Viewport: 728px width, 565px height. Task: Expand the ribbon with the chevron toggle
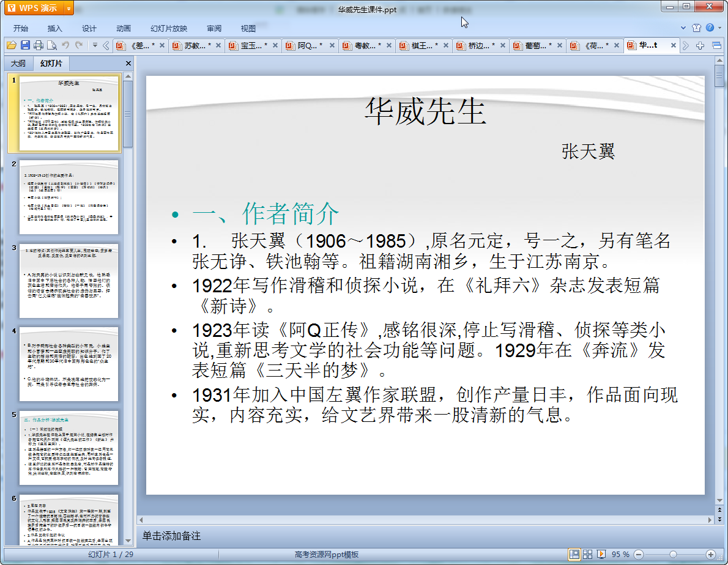click(683, 28)
